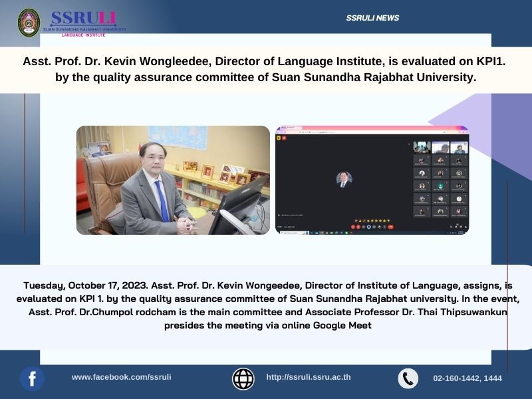Click the SSRULI NEWS header label

click(x=372, y=18)
